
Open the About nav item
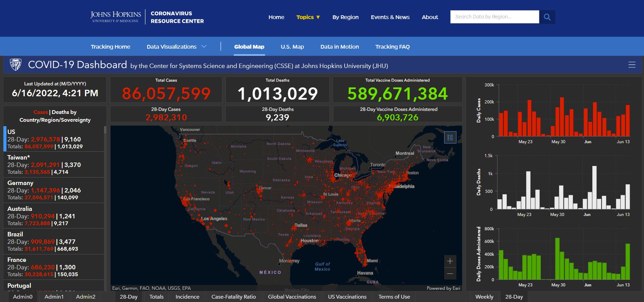pyautogui.click(x=430, y=17)
